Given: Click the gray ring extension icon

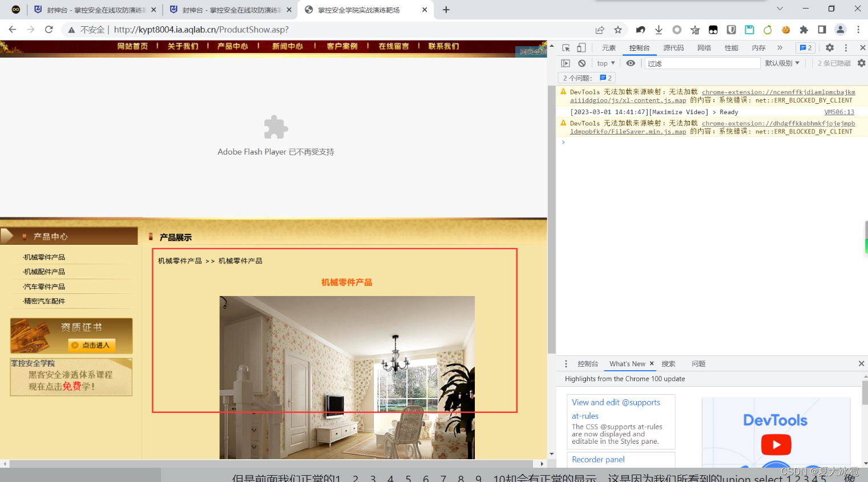Looking at the screenshot, I should (x=677, y=30).
